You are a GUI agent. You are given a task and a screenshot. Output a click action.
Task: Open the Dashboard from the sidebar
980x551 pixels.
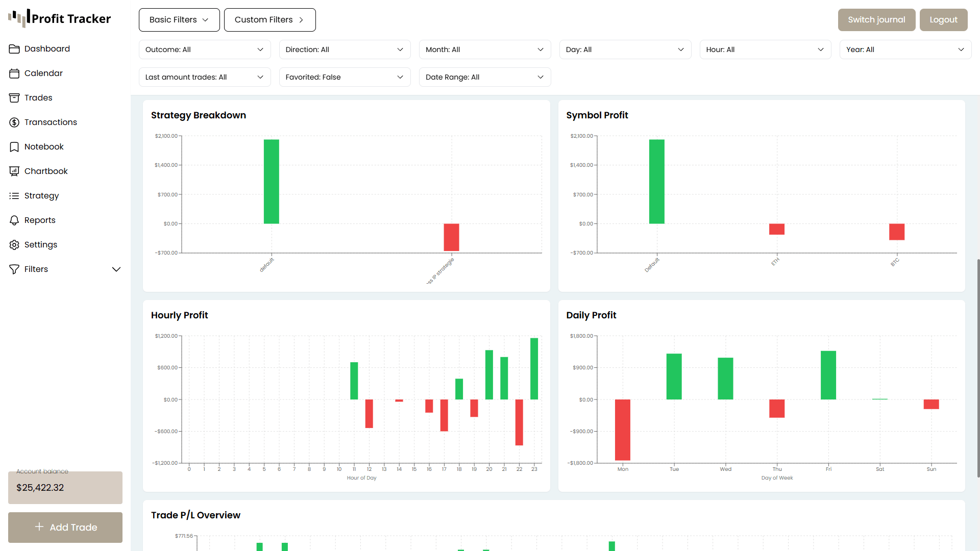pyautogui.click(x=15, y=48)
